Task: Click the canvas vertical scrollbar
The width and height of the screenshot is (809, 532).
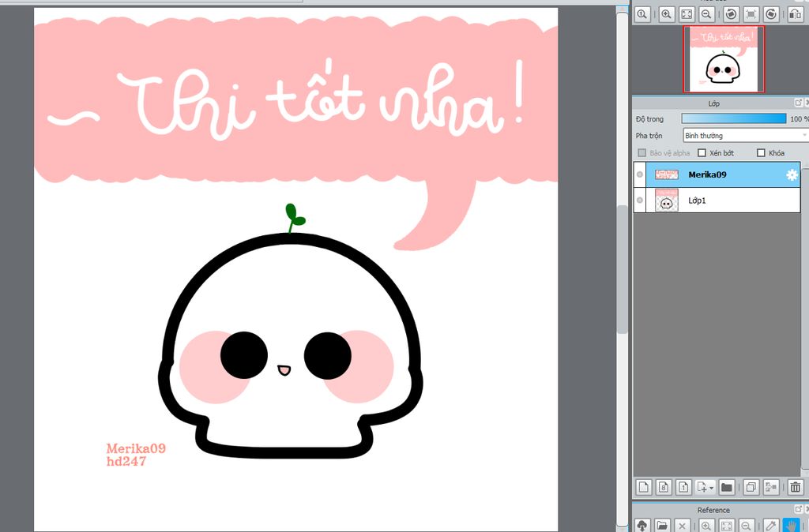Action: (x=623, y=269)
